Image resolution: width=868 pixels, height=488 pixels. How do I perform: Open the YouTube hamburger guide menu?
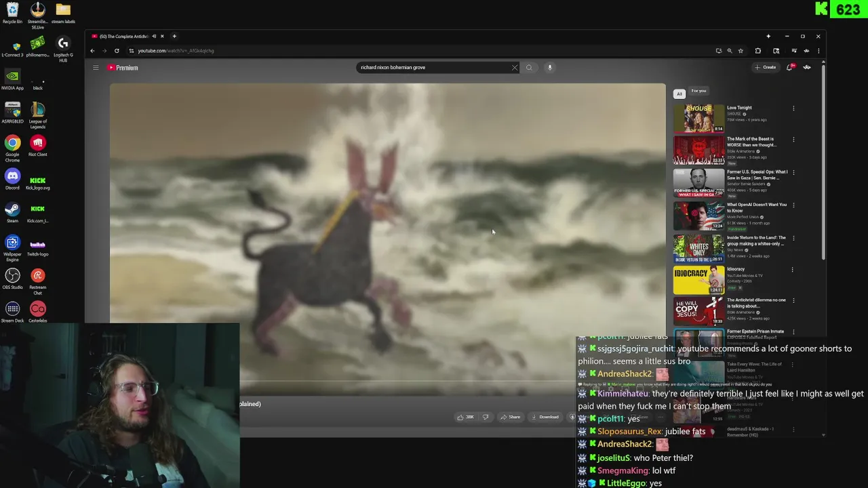click(x=96, y=68)
